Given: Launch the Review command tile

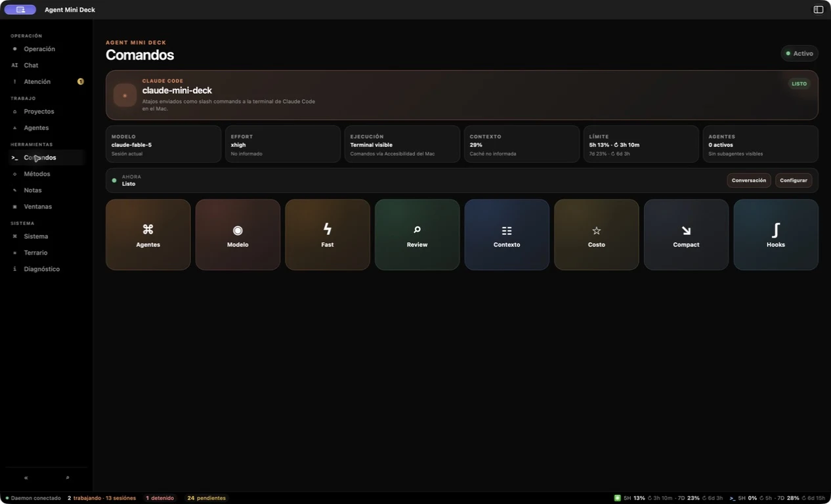Looking at the screenshot, I should tap(417, 235).
